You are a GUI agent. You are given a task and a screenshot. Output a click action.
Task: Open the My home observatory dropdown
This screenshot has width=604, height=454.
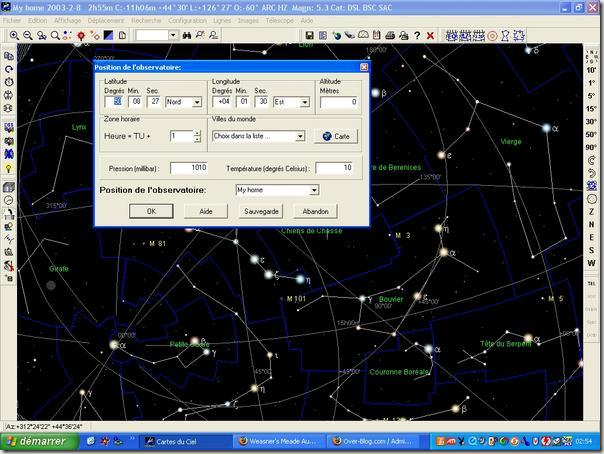(x=314, y=190)
